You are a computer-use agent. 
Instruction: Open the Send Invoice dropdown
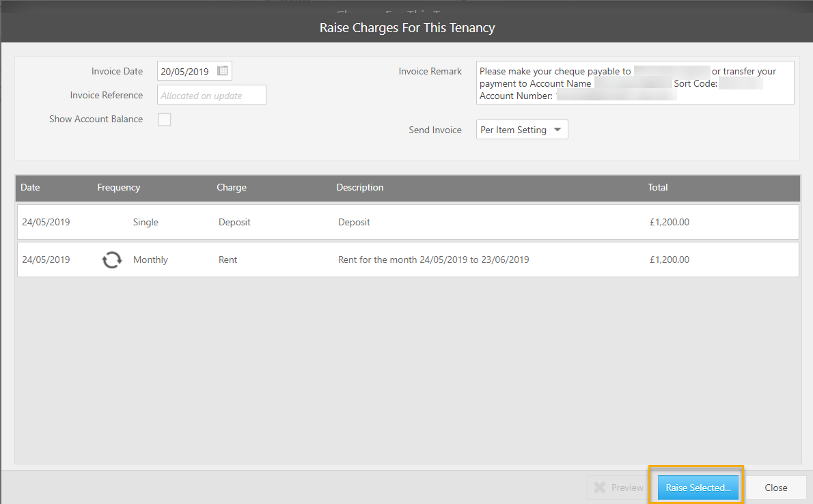pyautogui.click(x=522, y=130)
